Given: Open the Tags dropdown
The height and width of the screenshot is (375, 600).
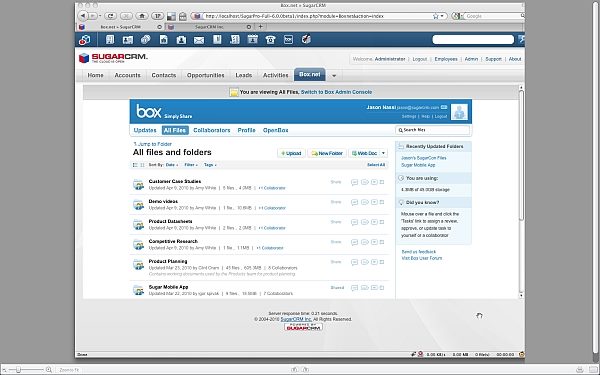Looking at the screenshot, I should tap(210, 165).
